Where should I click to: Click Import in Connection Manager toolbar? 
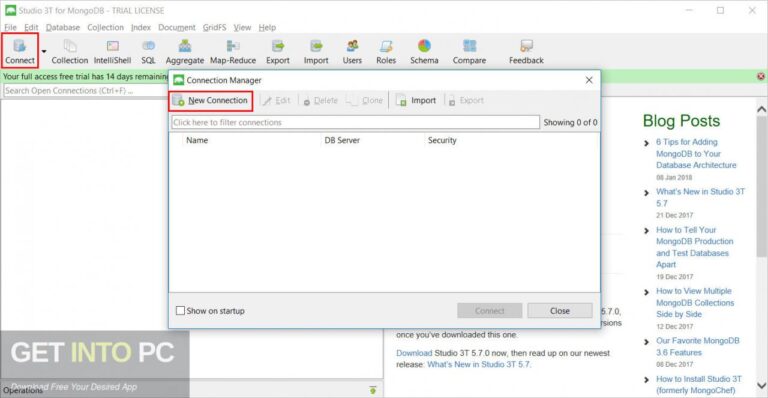(x=416, y=100)
